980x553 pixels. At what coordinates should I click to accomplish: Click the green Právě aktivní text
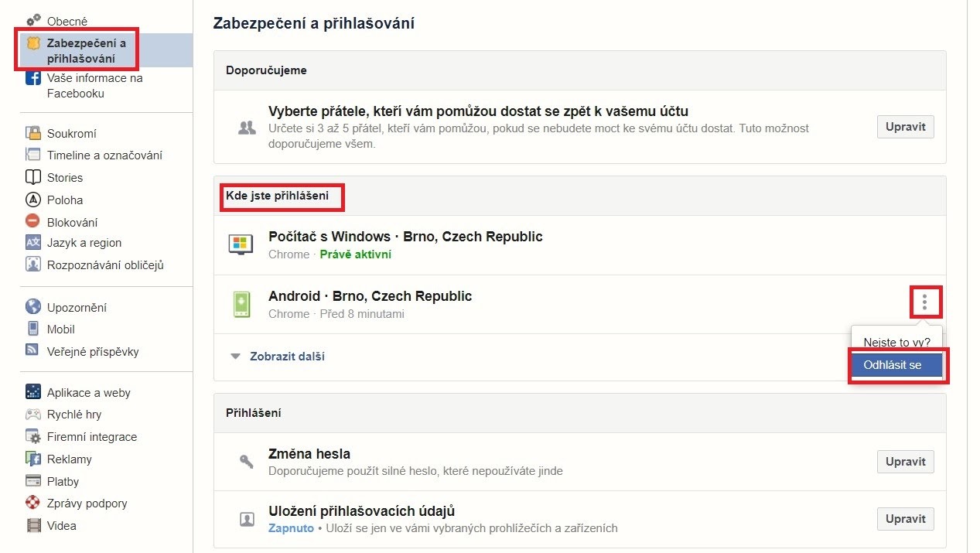356,254
